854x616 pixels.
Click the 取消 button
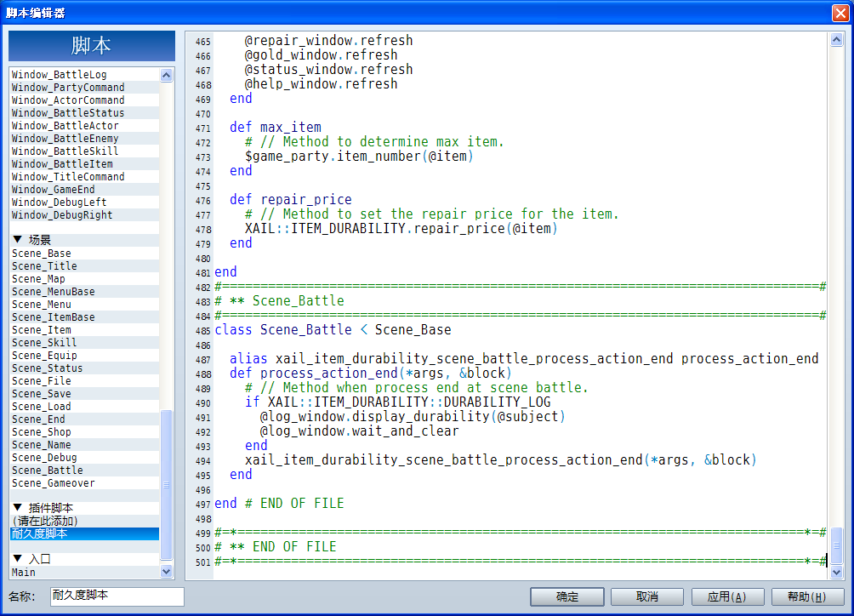click(647, 596)
